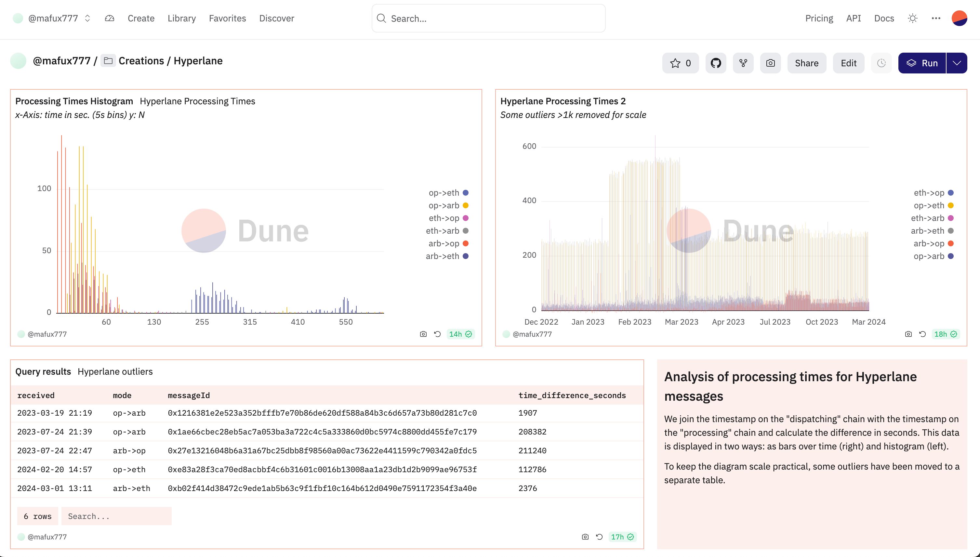980x557 pixels.
Task: Toggle arb->op series in right chart legend
Action: tap(934, 243)
